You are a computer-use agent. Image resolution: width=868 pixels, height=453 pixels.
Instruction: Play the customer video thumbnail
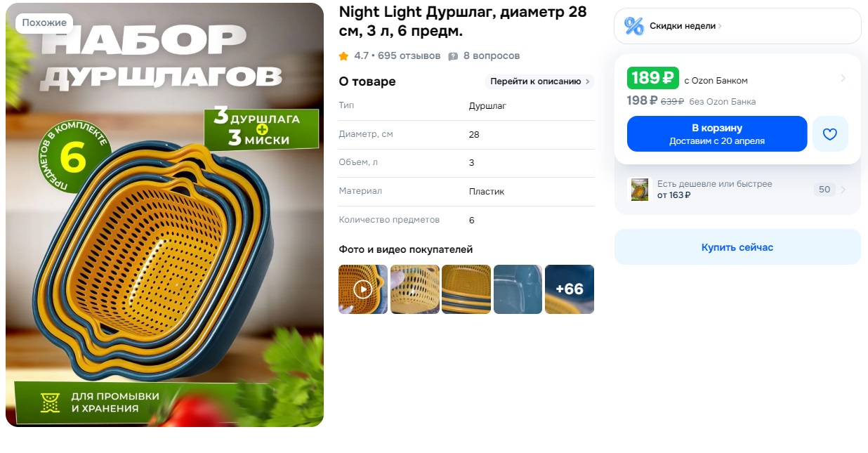[x=363, y=289]
